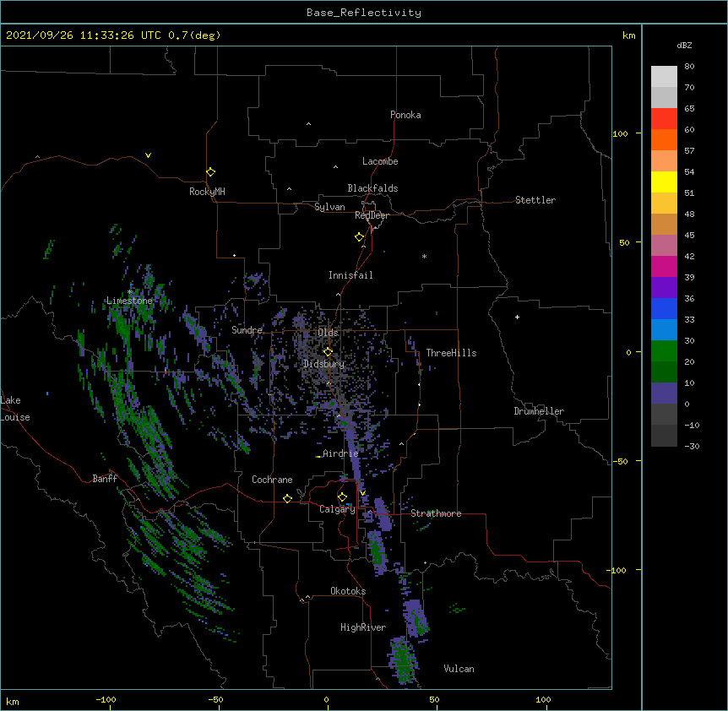Image resolution: width=728 pixels, height=711 pixels.
Task: Click the 50 km tick on the horizontal axis
Action: coord(434,699)
